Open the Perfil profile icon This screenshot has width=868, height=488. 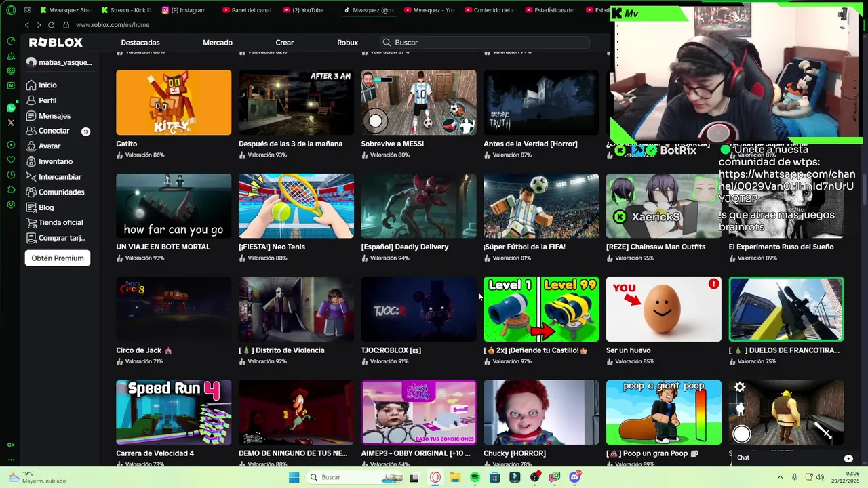pos(31,100)
